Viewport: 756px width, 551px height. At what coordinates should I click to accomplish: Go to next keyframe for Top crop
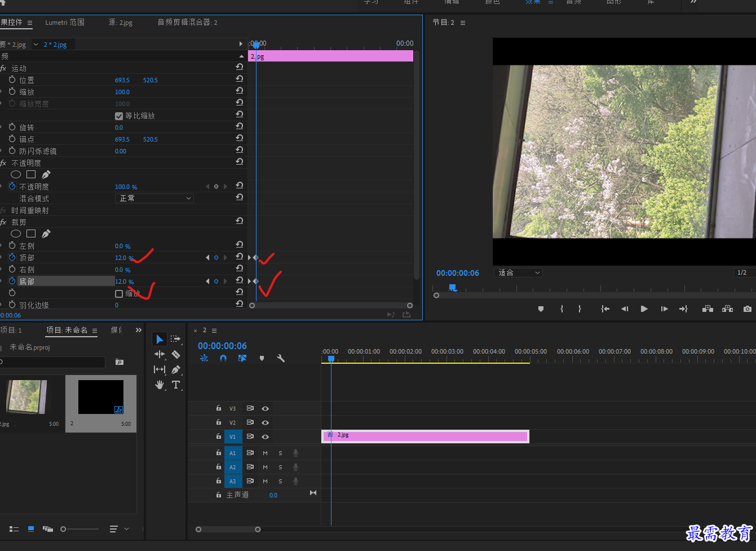(x=226, y=257)
